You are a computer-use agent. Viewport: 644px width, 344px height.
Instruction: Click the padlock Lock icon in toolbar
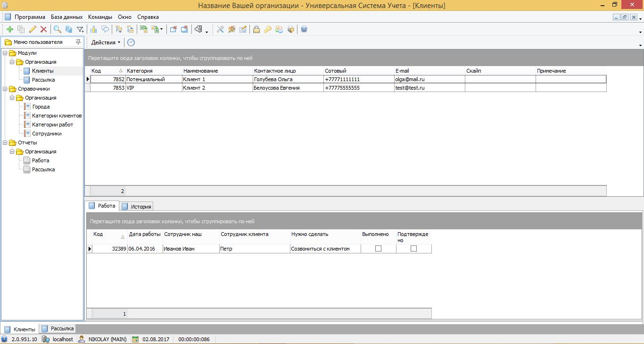[x=256, y=29]
